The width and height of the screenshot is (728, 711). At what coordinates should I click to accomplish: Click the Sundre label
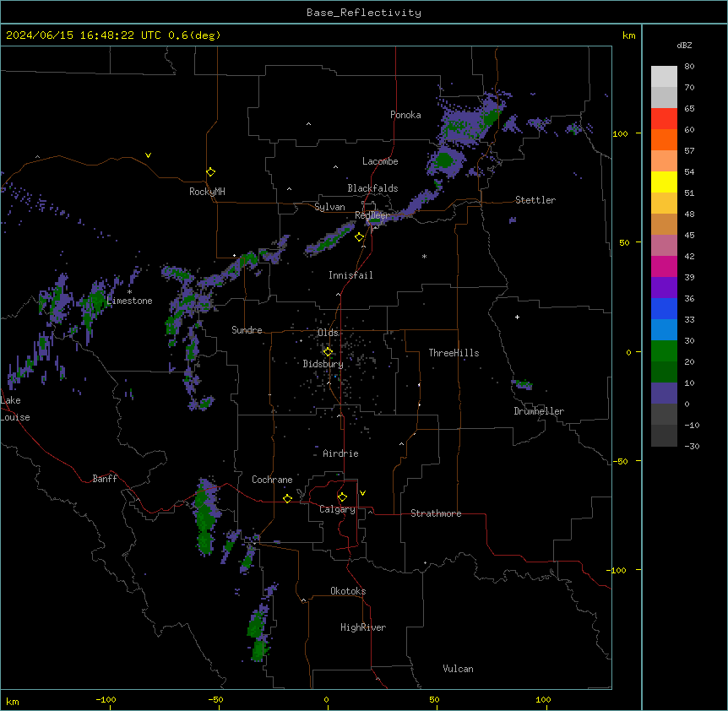point(247,330)
